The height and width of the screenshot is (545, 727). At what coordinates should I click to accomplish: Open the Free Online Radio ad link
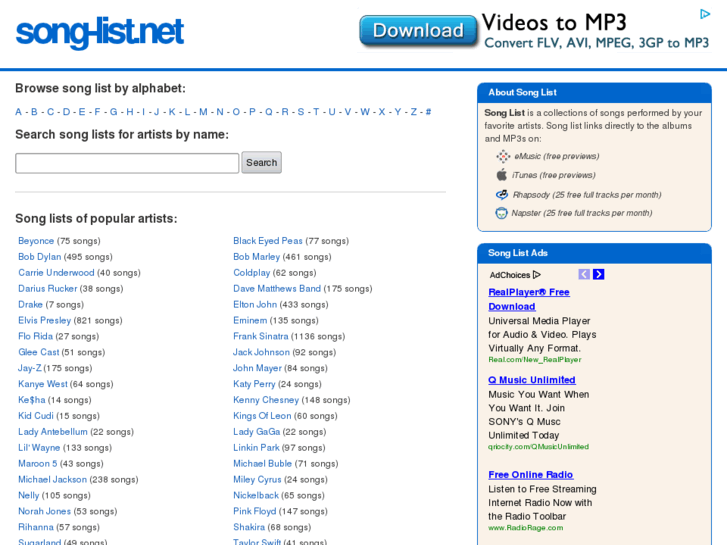[530, 474]
